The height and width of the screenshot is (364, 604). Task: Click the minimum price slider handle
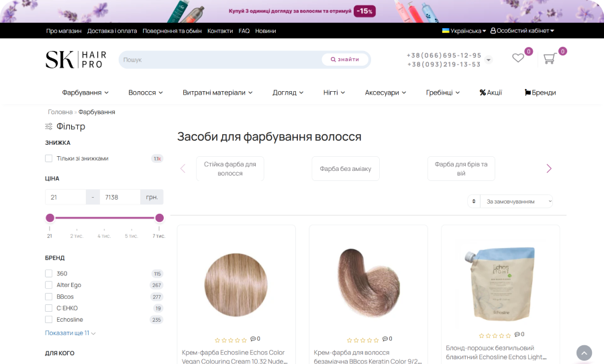point(50,218)
